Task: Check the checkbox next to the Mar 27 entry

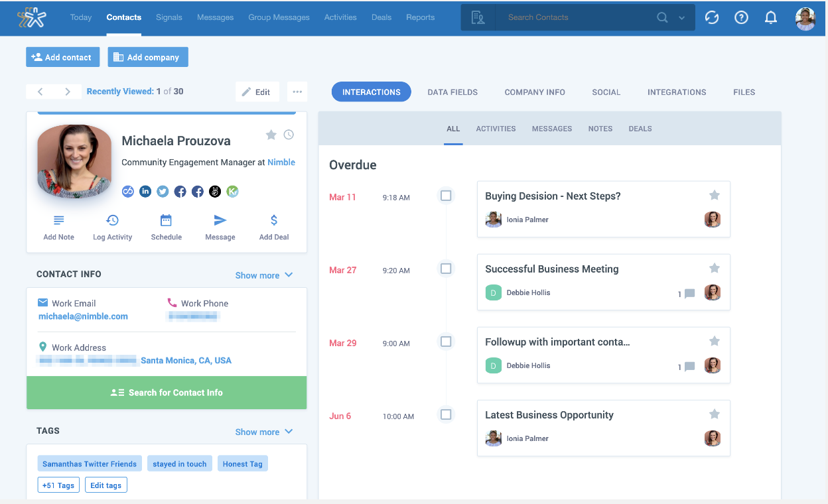Action: [446, 269]
